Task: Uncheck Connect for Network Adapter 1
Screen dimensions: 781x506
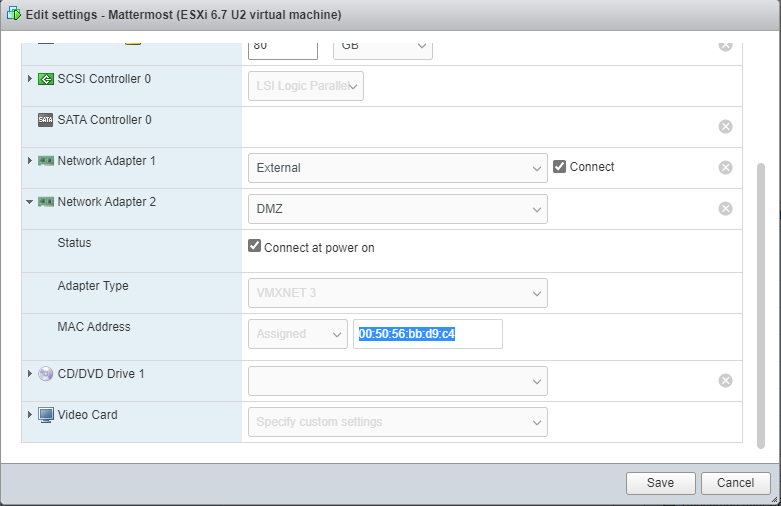Action: (x=560, y=167)
